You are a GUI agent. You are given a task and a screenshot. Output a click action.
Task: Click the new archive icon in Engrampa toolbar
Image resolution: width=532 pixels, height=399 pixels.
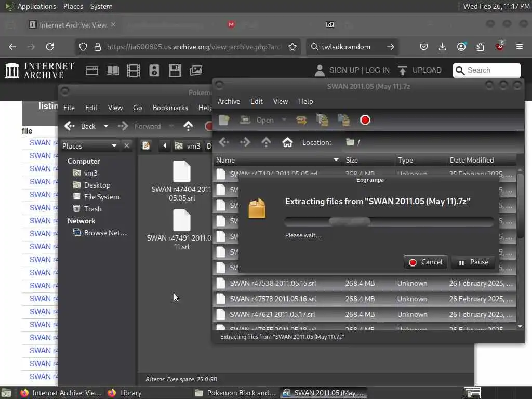[x=224, y=120]
